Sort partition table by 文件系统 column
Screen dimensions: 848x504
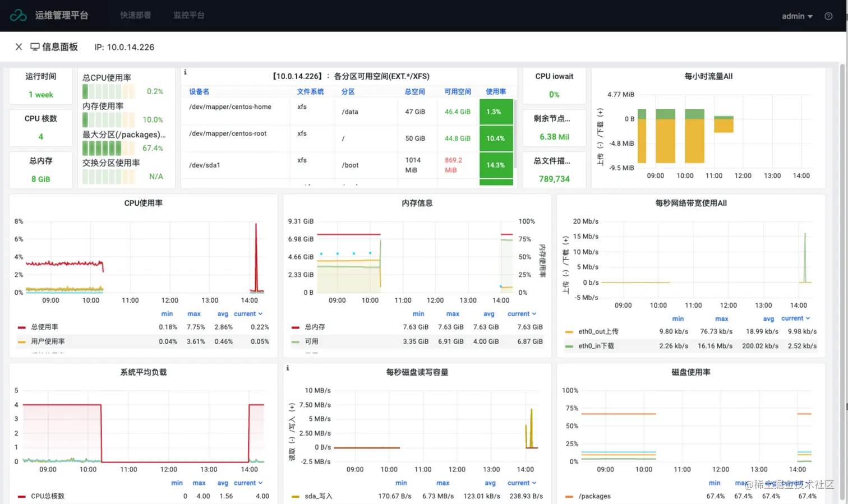coord(310,91)
